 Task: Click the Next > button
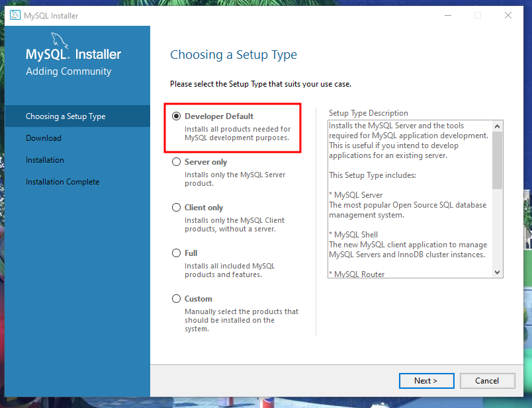pyautogui.click(x=427, y=381)
